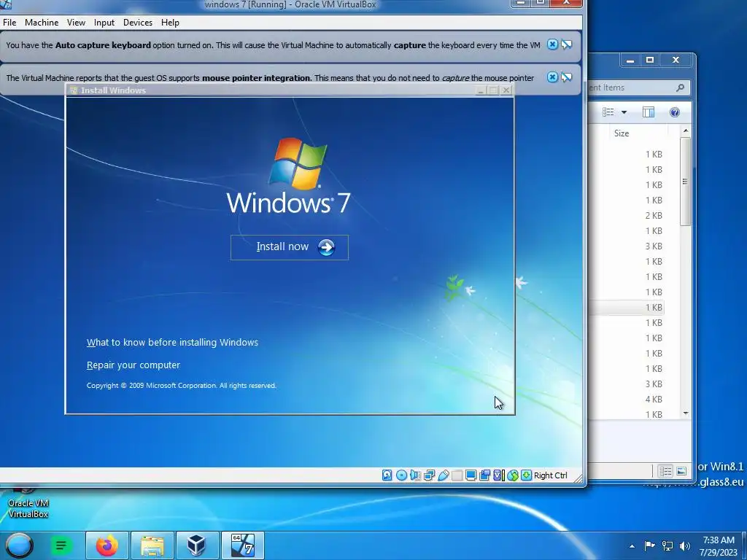Open the View menu
This screenshot has height=560, width=747.
(x=76, y=23)
